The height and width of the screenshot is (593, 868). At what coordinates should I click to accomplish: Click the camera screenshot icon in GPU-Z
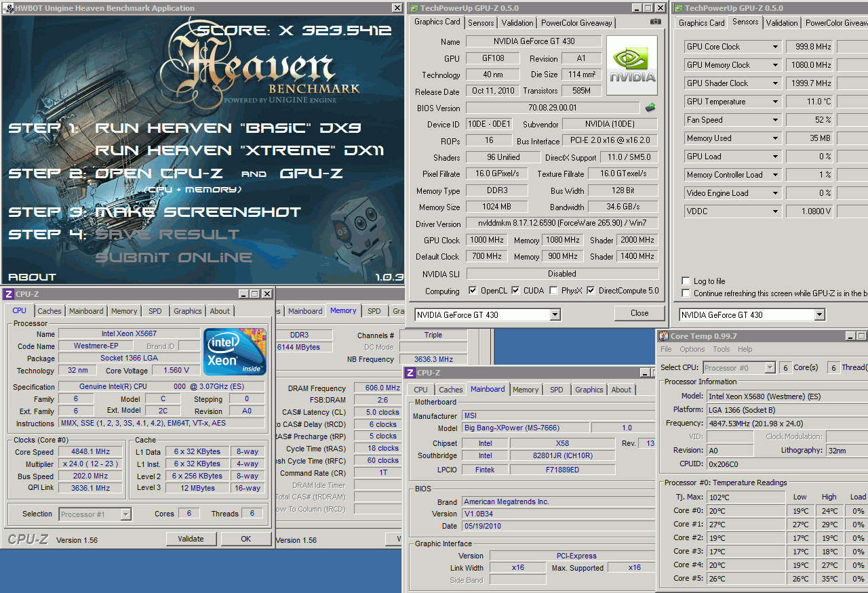655,22
